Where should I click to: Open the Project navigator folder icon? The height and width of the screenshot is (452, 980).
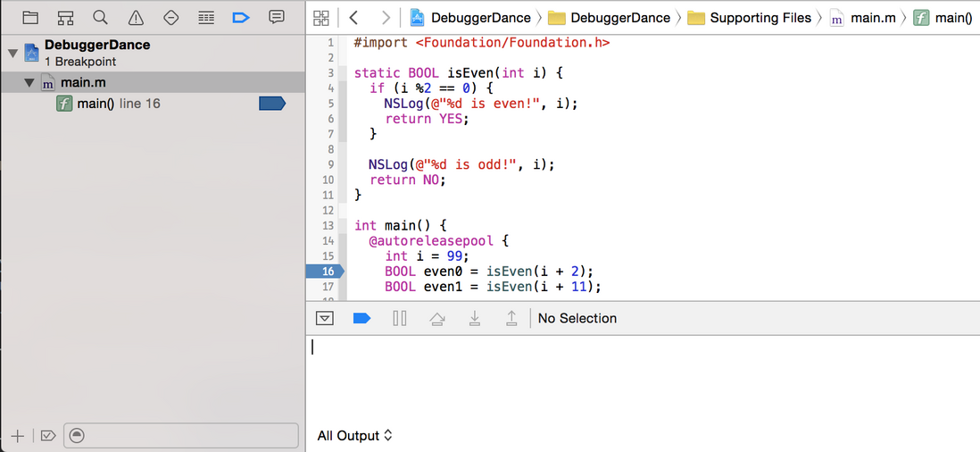(x=30, y=18)
